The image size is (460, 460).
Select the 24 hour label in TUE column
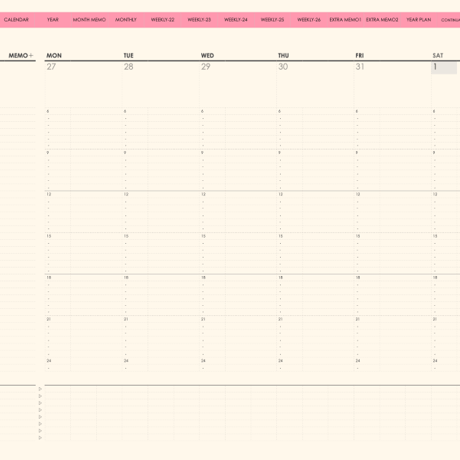(126, 361)
